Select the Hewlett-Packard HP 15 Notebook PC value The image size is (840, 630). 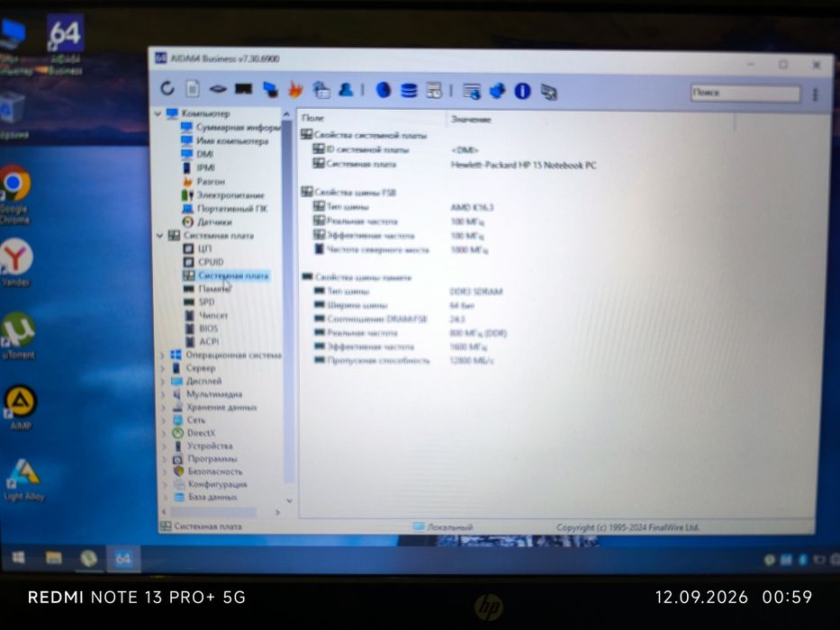[x=523, y=165]
